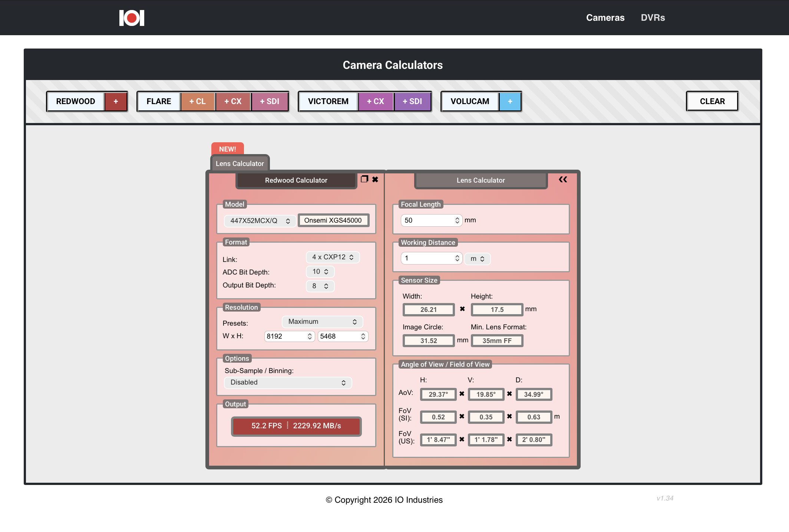Open the Cameras menu
The height and width of the screenshot is (532, 789).
tap(605, 17)
